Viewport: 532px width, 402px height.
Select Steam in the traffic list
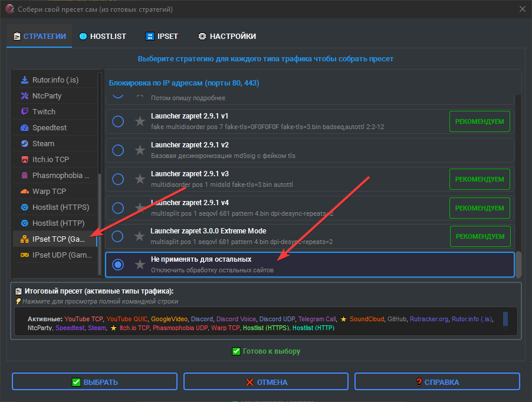pyautogui.click(x=55, y=144)
